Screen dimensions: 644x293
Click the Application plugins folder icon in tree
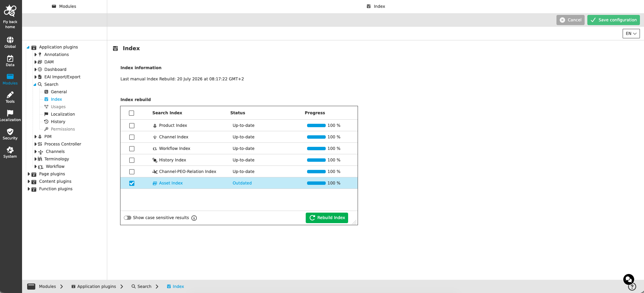pyautogui.click(x=34, y=47)
